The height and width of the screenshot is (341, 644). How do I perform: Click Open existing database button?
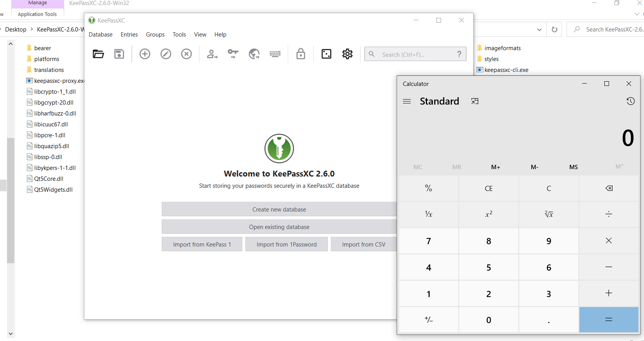point(279,227)
